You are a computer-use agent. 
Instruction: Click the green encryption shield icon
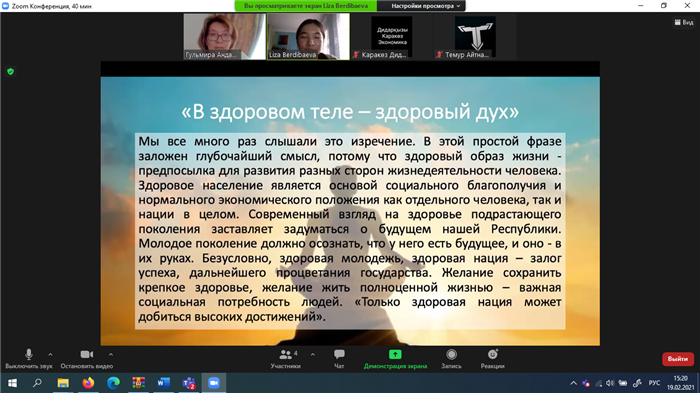coord(11,71)
